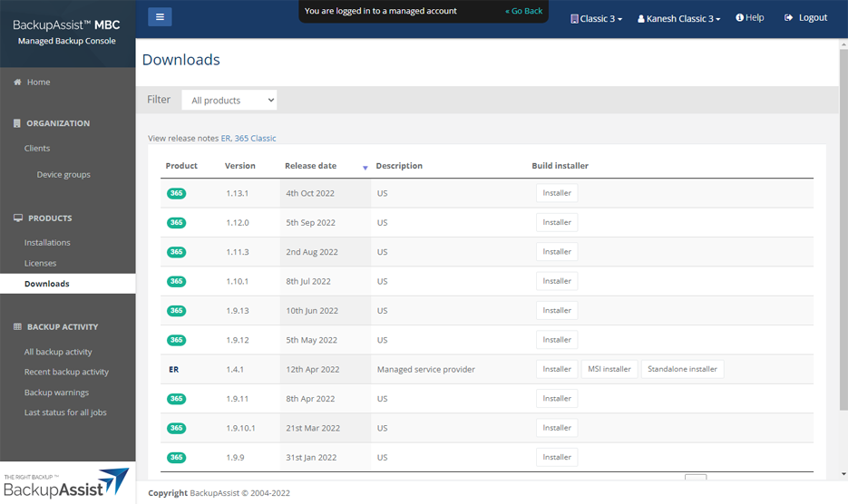Click Installer for version 1.9.13
This screenshot has height=504, width=848.
tap(557, 310)
